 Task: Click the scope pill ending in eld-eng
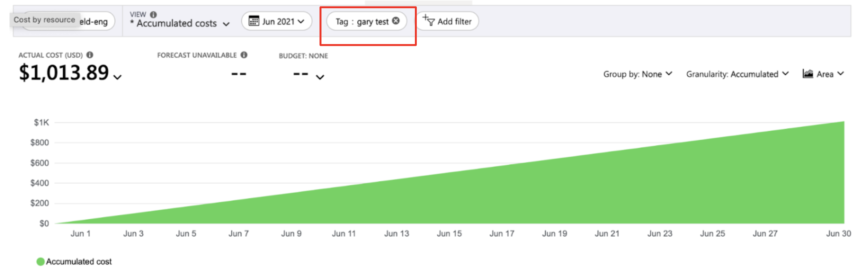68,21
